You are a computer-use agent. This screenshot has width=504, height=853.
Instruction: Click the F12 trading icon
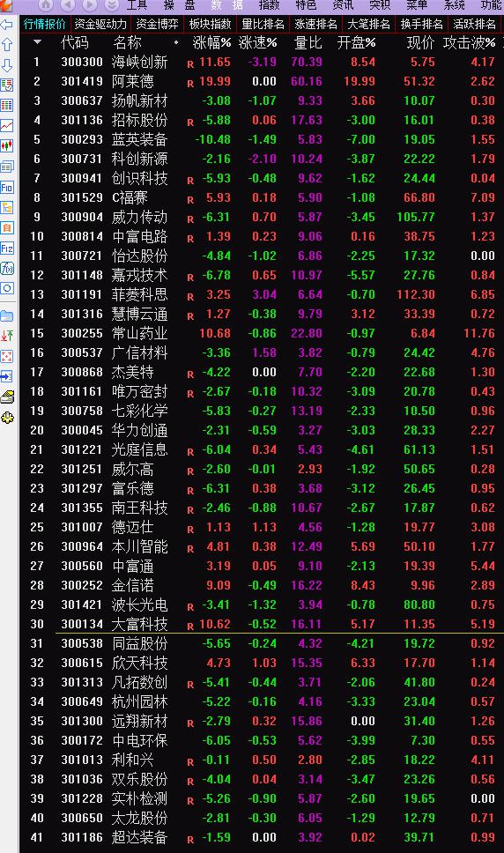7,248
